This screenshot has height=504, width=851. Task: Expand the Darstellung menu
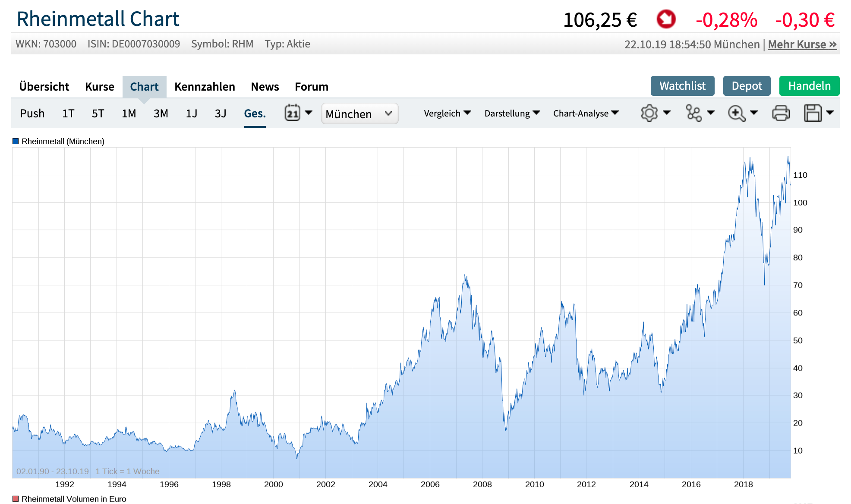[x=512, y=113]
